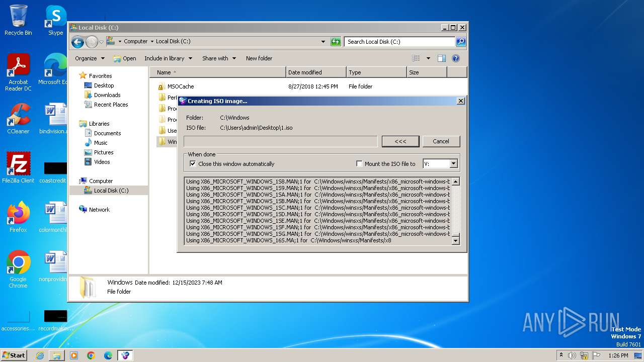Open Explorer help question mark icon
This screenshot has width=644, height=362.
[x=456, y=58]
